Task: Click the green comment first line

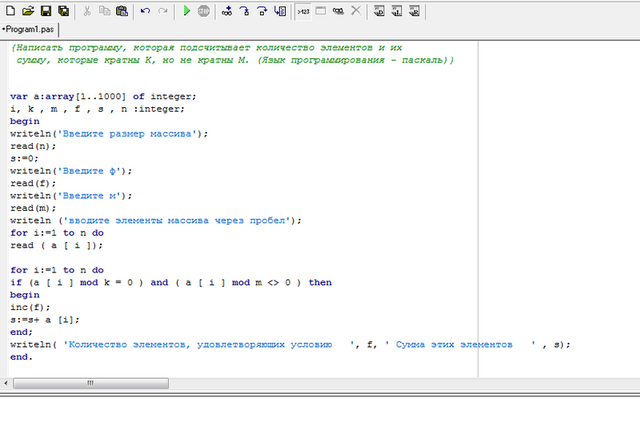Action: 207,48
